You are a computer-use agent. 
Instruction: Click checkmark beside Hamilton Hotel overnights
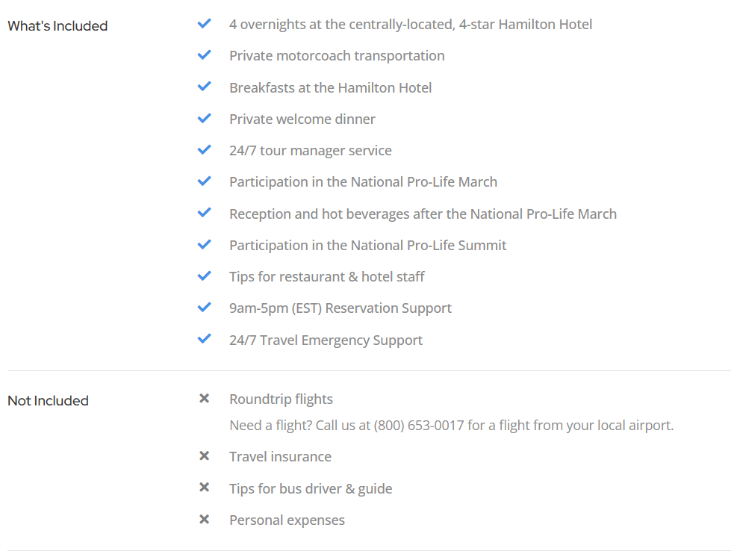point(204,23)
